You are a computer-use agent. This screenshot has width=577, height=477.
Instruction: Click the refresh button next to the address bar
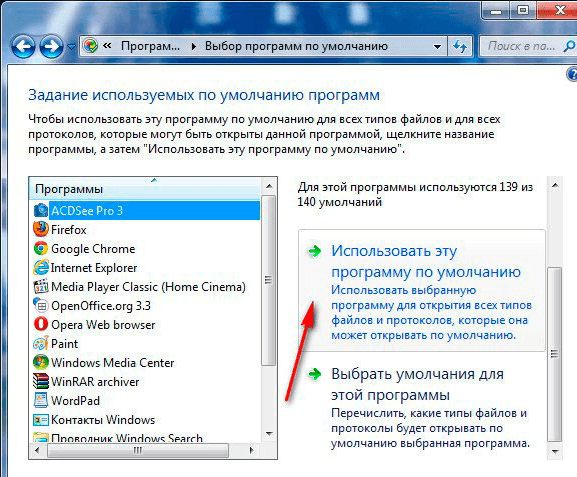pos(460,46)
